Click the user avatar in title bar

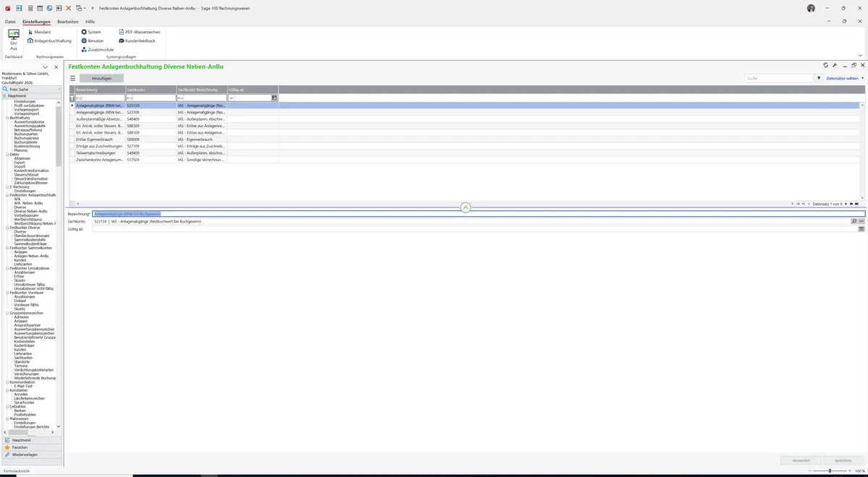(x=811, y=8)
